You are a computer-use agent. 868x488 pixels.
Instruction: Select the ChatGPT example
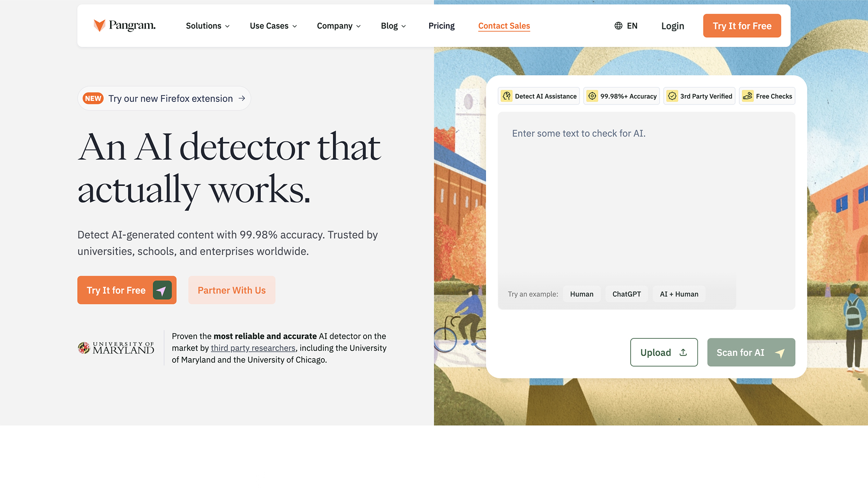pos(626,294)
